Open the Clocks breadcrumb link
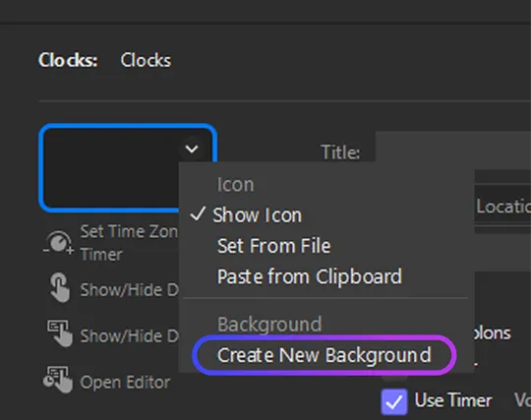This screenshot has height=420, width=531. pyautogui.click(x=146, y=60)
